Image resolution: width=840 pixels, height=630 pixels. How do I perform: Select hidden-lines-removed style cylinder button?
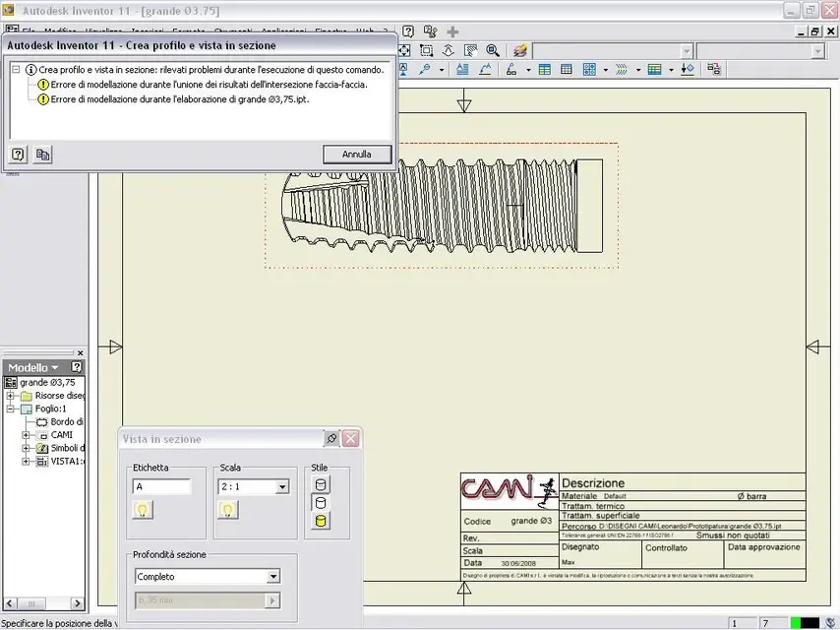pyautogui.click(x=321, y=503)
